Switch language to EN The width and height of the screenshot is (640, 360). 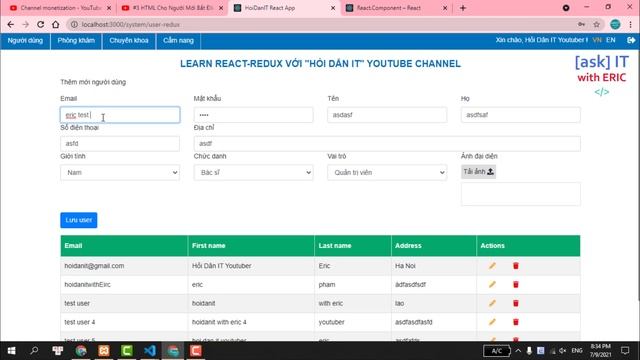611,40
